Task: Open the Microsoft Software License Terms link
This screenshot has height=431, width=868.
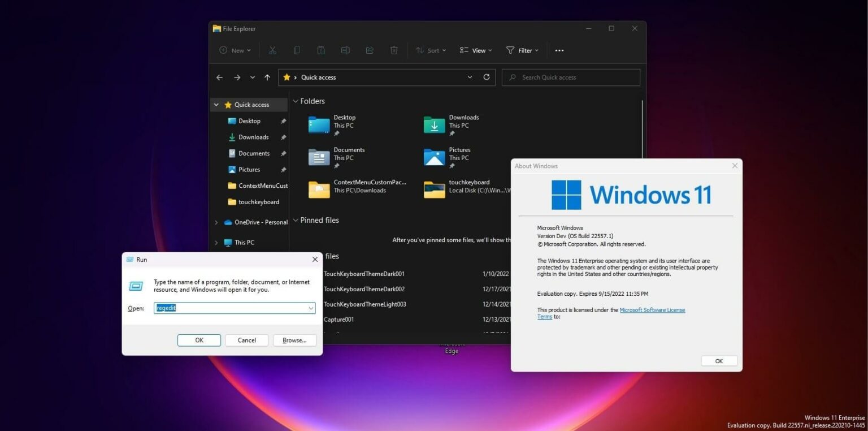Action: point(652,310)
